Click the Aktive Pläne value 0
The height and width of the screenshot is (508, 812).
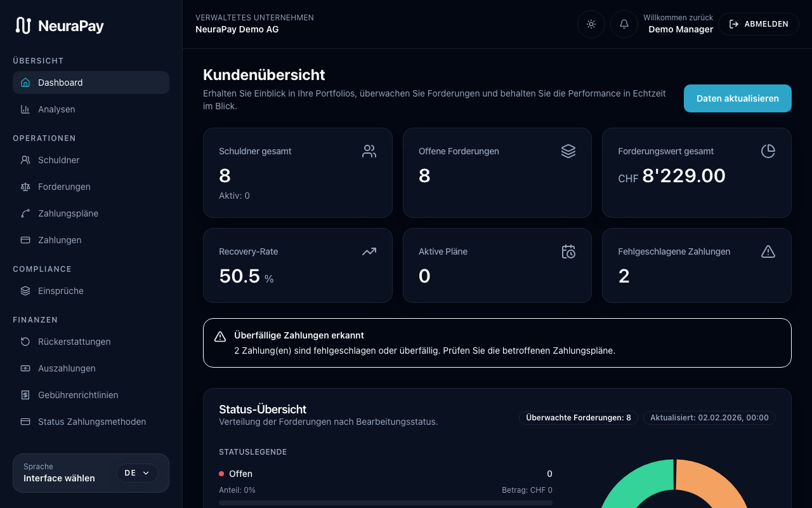425,276
